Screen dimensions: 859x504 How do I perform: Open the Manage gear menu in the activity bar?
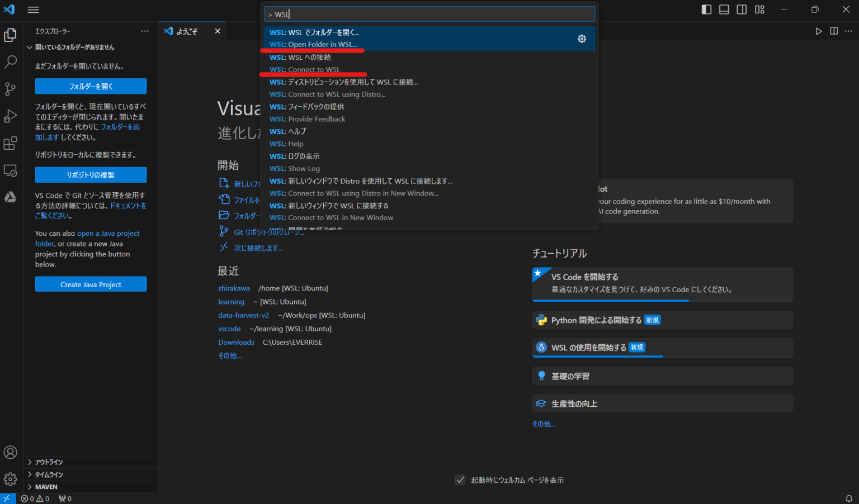(x=11, y=479)
